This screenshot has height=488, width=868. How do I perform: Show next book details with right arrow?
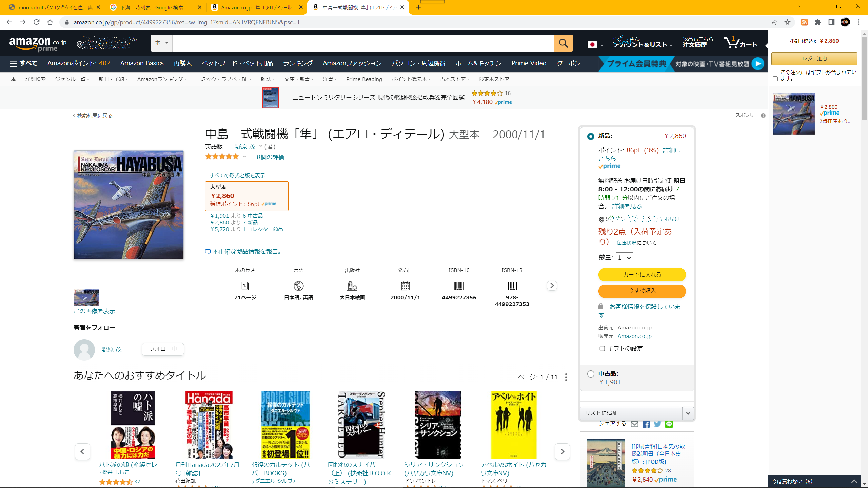(x=552, y=286)
